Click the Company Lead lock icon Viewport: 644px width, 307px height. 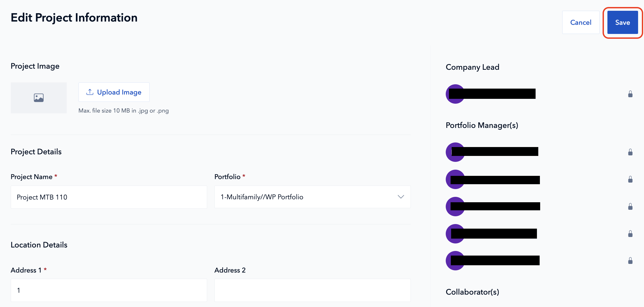tap(630, 94)
